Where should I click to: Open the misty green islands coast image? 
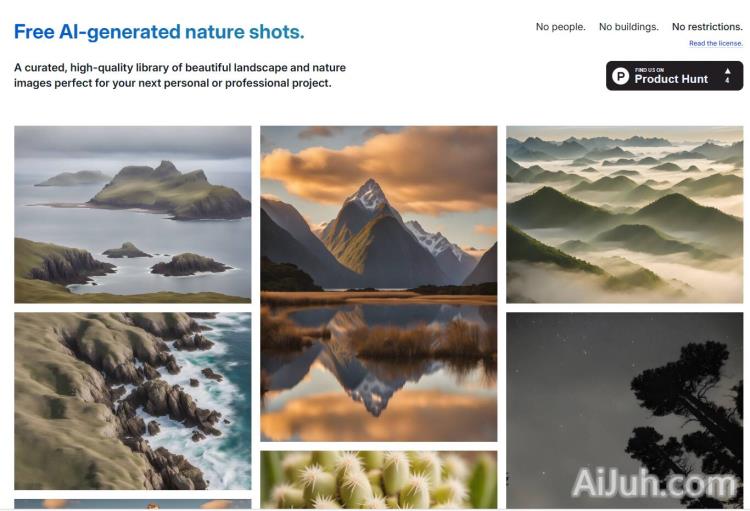[x=132, y=214]
